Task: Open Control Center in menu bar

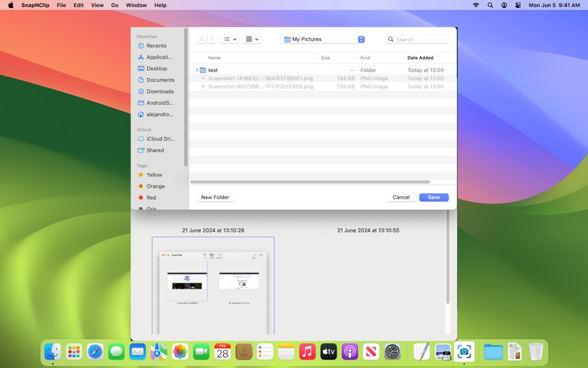Action: coord(518,5)
